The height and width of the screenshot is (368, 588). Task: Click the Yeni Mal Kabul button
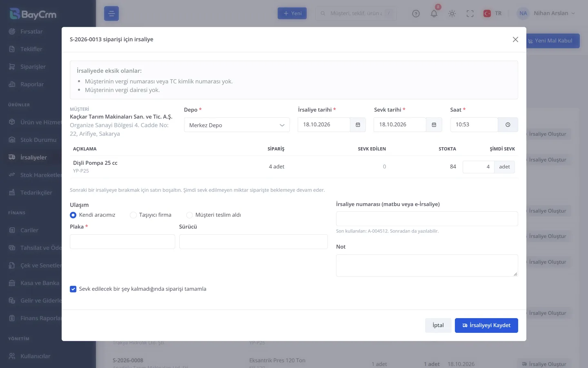(x=553, y=41)
